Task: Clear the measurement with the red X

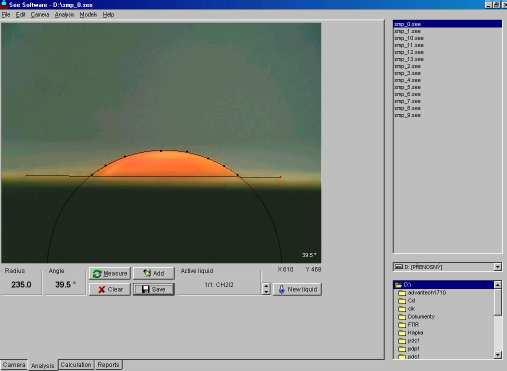Action: 110,289
